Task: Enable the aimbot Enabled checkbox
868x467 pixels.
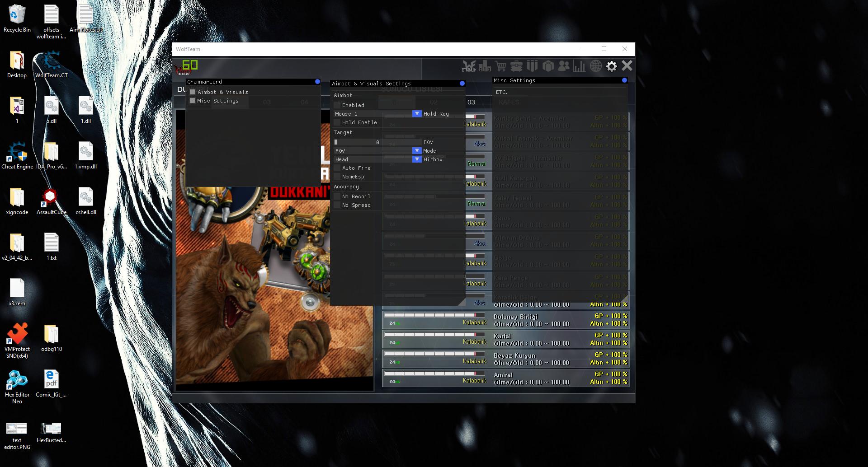Action: pyautogui.click(x=337, y=105)
